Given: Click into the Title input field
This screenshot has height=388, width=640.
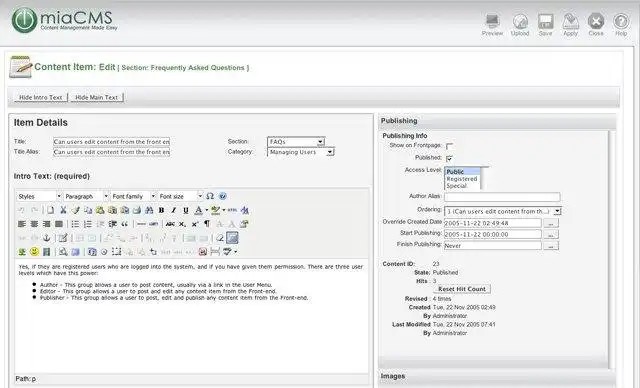Looking at the screenshot, I should pyautogui.click(x=111, y=142).
